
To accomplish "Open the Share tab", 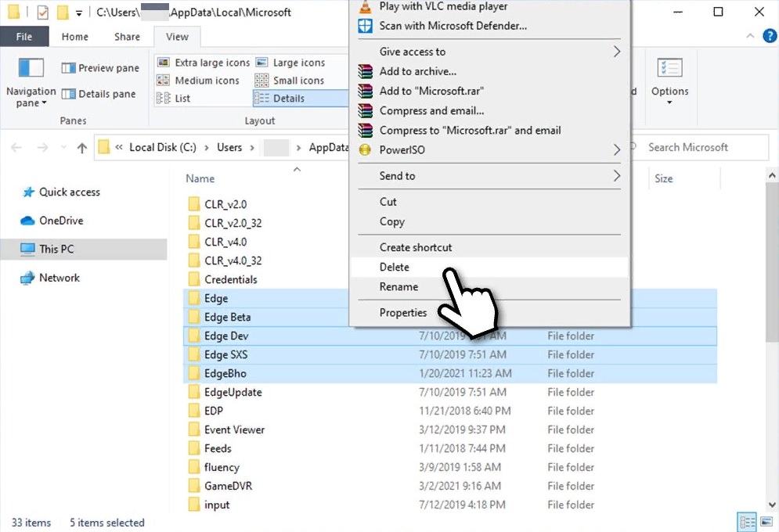I will pyautogui.click(x=127, y=37).
